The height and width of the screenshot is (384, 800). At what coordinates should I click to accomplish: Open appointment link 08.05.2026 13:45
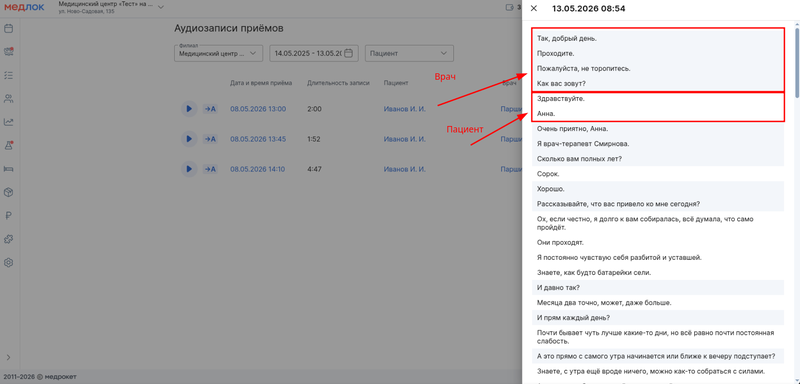(x=258, y=139)
